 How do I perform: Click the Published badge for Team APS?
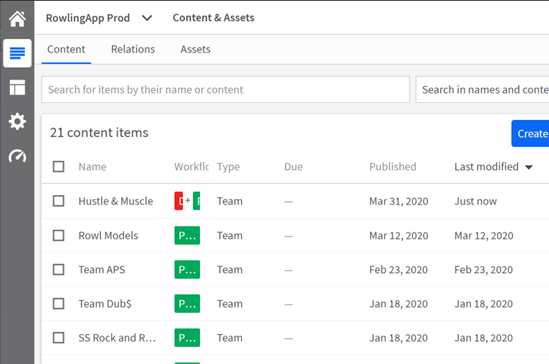tap(187, 270)
